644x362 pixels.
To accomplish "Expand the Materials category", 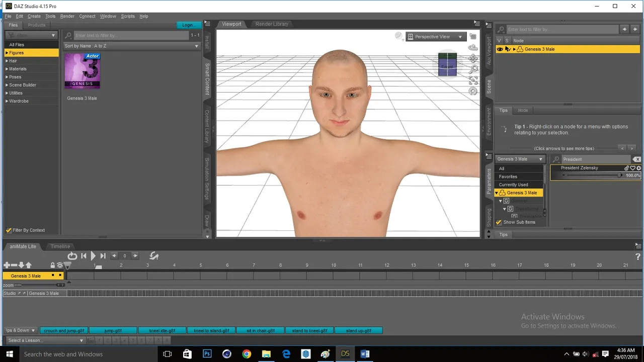I will [x=7, y=69].
